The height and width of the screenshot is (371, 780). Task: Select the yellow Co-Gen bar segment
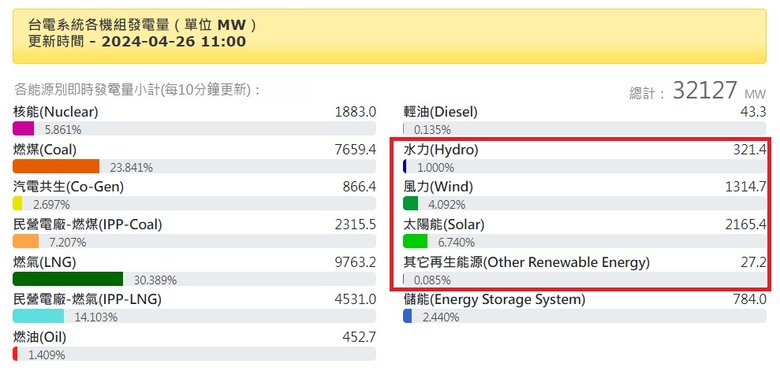[17, 204]
